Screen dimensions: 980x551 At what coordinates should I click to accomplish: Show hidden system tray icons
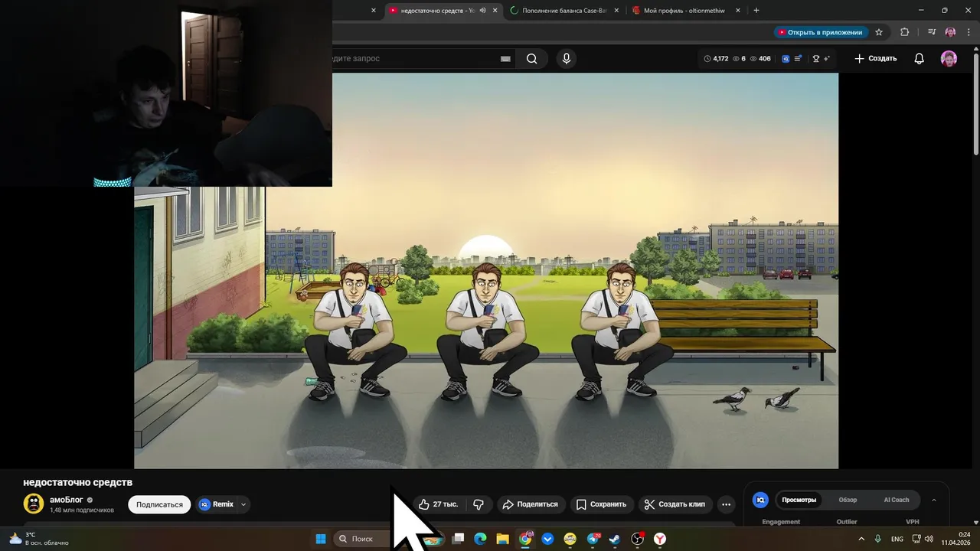click(861, 539)
